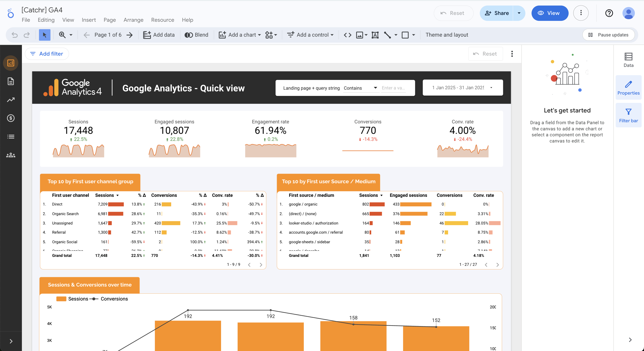Open Theme and layout
Image resolution: width=644 pixels, height=351 pixels.
(x=447, y=35)
